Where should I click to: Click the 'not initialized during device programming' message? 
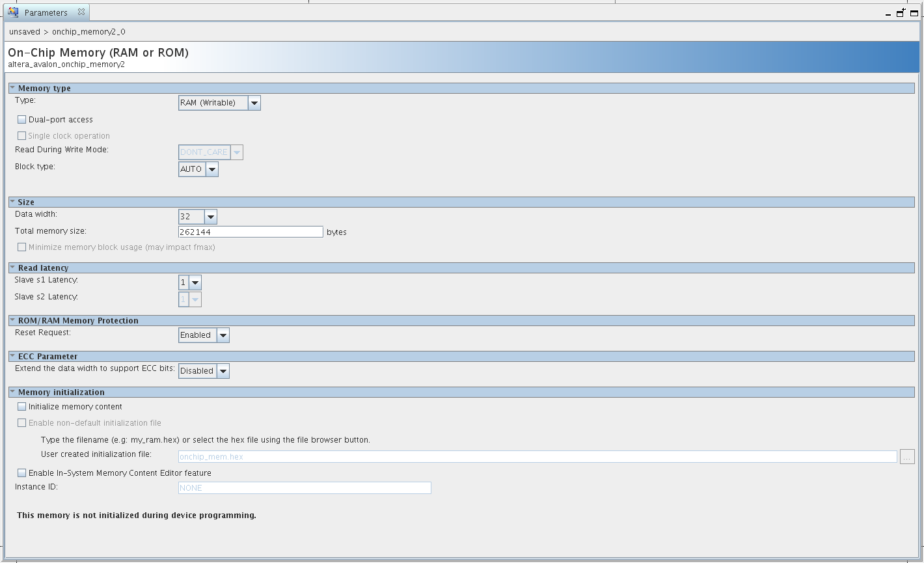coord(137,515)
